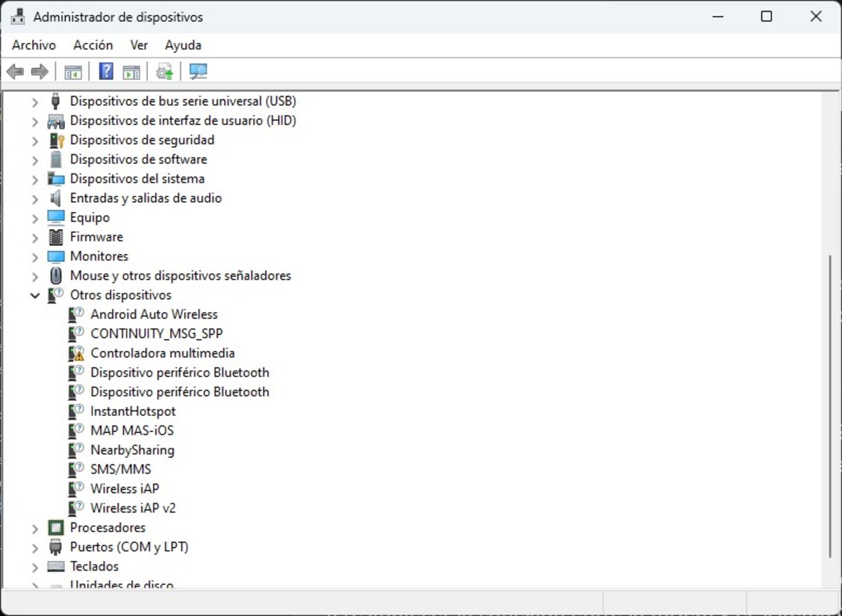Toggle the action pane toolbar icon

(x=132, y=72)
